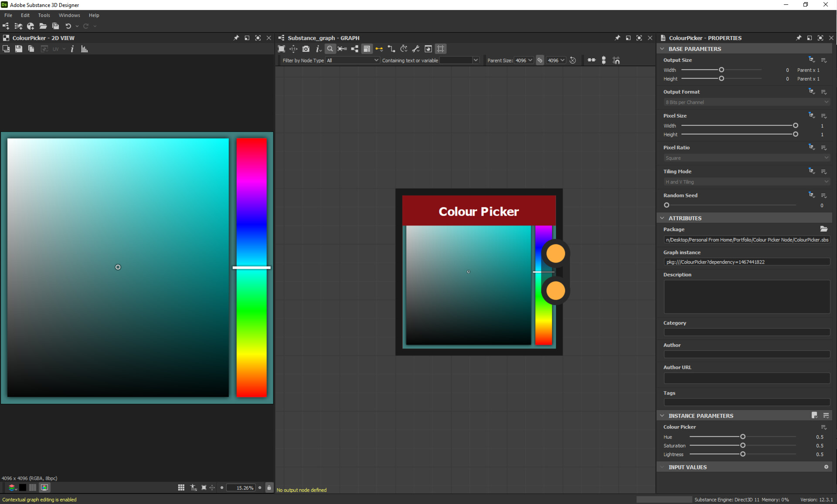Viewport: 837px width, 504px height.
Task: Collapse the Instance Parameters section
Action: point(663,416)
